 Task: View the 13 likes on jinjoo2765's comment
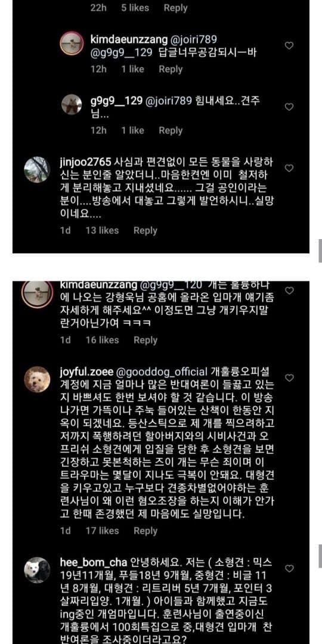[103, 230]
